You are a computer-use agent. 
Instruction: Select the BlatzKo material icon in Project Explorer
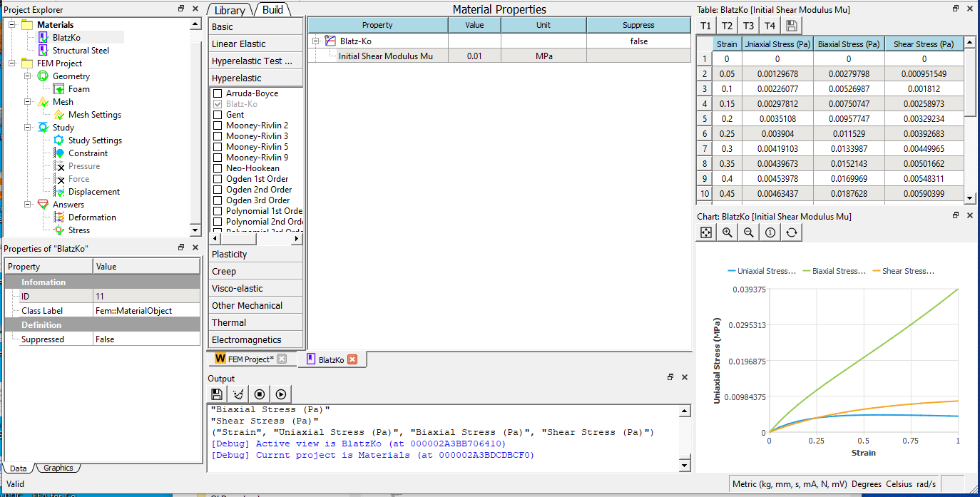tap(44, 38)
